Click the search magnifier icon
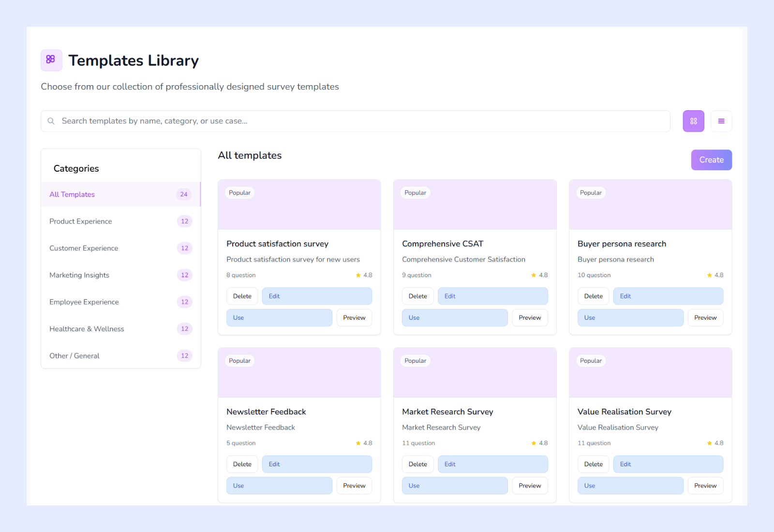774x532 pixels. pos(51,121)
